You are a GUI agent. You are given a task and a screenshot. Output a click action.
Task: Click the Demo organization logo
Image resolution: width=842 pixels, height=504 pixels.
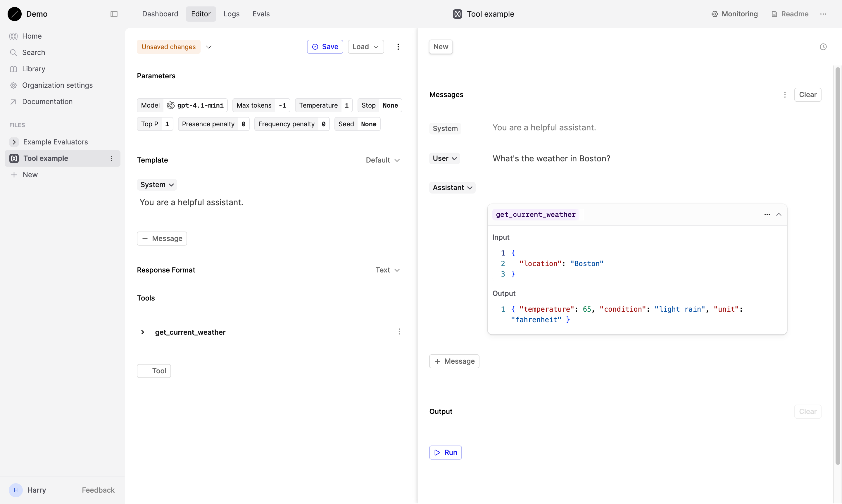tap(15, 14)
